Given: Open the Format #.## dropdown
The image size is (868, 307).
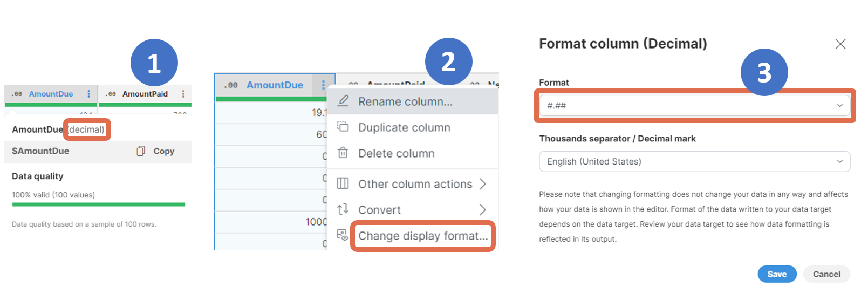Looking at the screenshot, I should pyautogui.click(x=694, y=106).
